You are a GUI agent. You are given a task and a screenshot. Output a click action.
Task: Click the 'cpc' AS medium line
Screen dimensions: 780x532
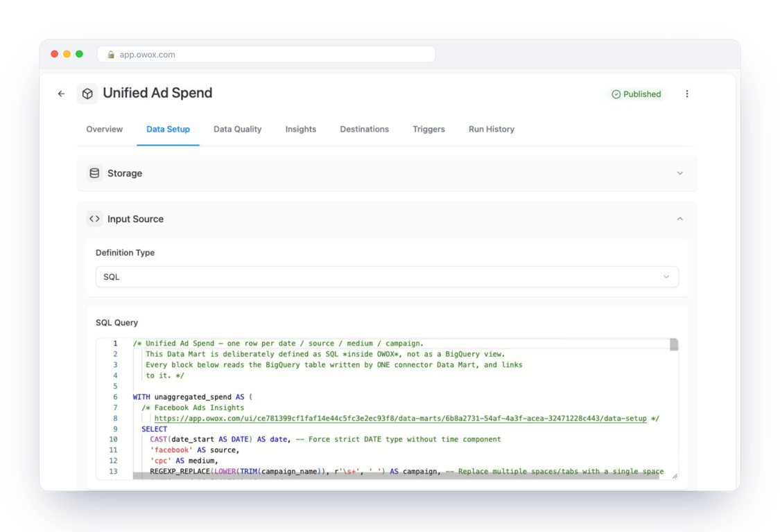[184, 461]
